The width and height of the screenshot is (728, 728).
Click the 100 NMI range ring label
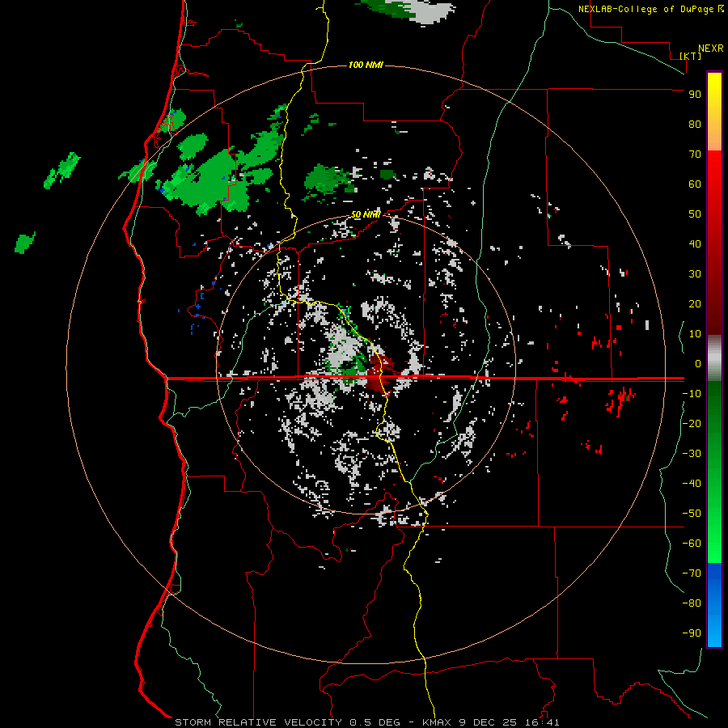point(366,65)
